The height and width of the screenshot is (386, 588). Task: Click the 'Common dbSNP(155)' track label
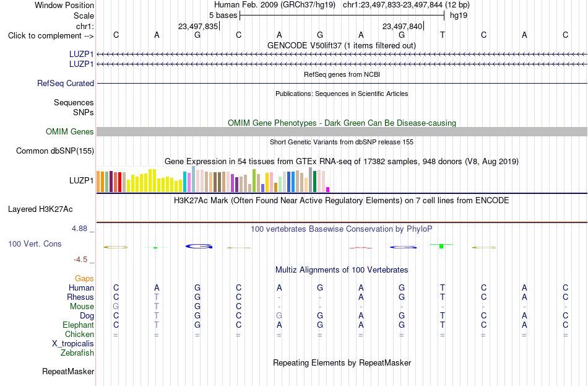point(55,151)
